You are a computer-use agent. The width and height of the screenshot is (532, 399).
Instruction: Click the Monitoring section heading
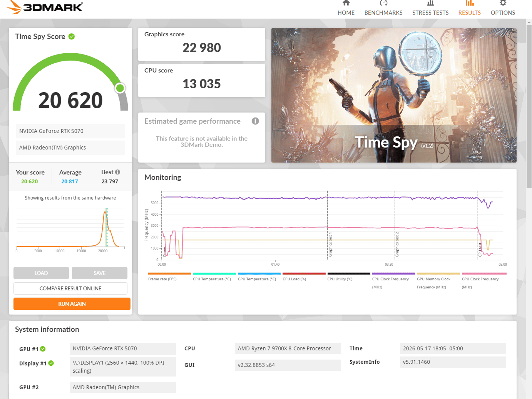coord(163,177)
